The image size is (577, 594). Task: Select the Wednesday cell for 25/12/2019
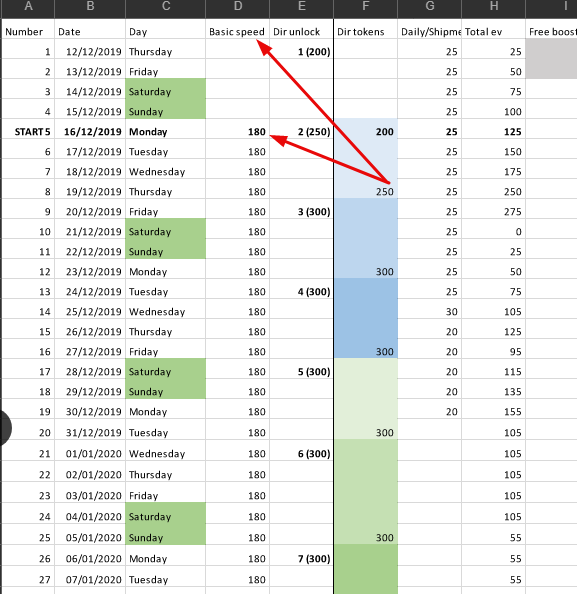[x=166, y=311]
